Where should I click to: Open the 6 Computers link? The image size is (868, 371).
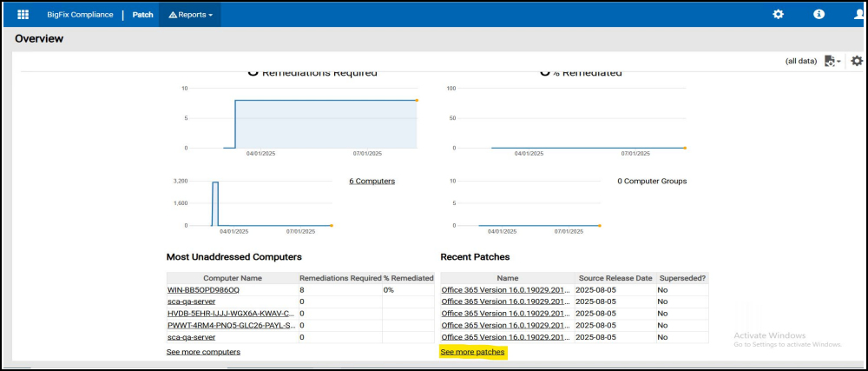tap(372, 181)
